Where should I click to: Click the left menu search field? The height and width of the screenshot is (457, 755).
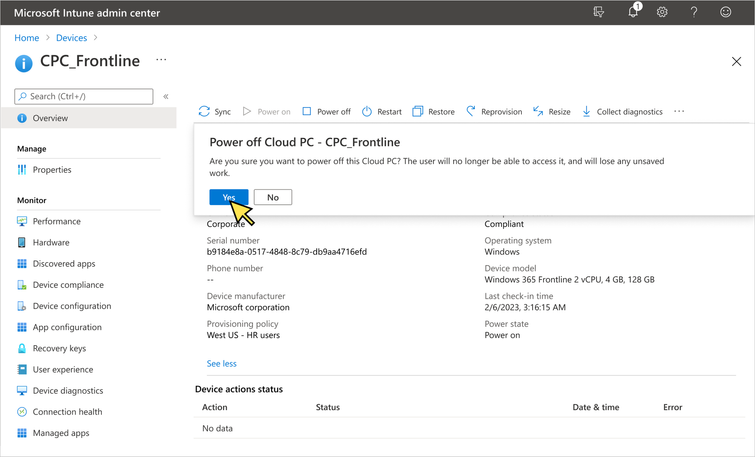[x=84, y=96]
